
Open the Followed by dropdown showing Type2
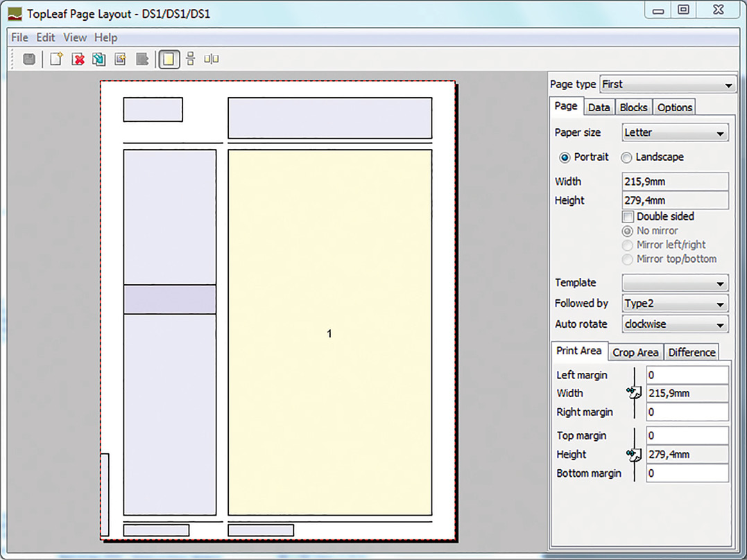(x=675, y=304)
